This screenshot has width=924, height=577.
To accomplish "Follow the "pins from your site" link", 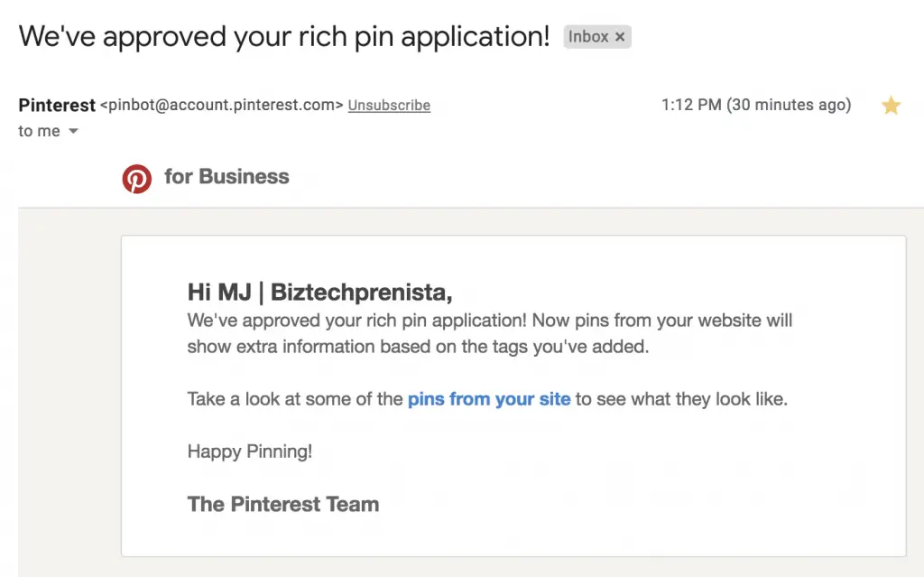I will pyautogui.click(x=489, y=399).
